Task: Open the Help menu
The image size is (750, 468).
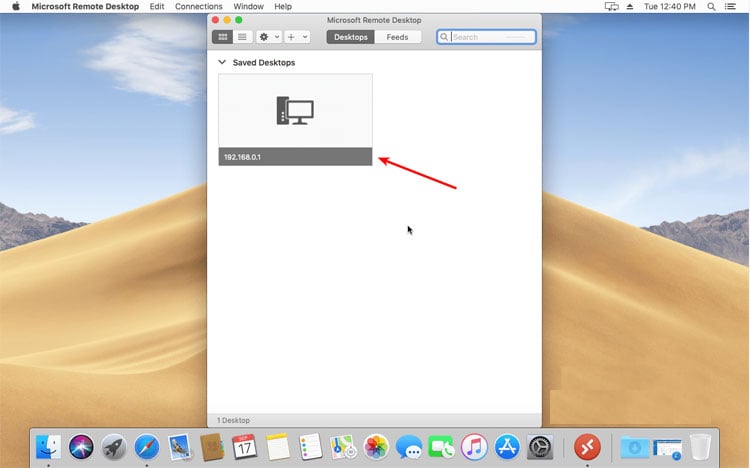Action: click(x=283, y=6)
